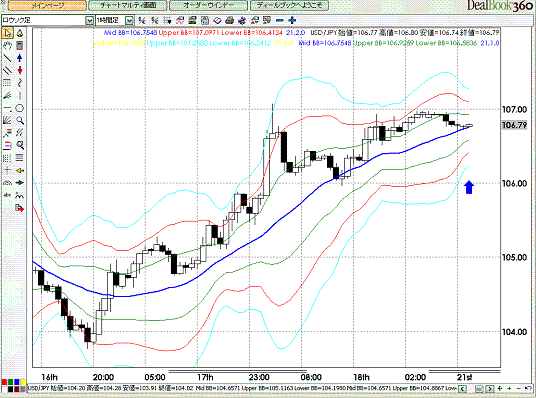Click the blue plus zoom-in icon
Image resolution: width=536 pixels, height=398 pixels.
(292, 21)
